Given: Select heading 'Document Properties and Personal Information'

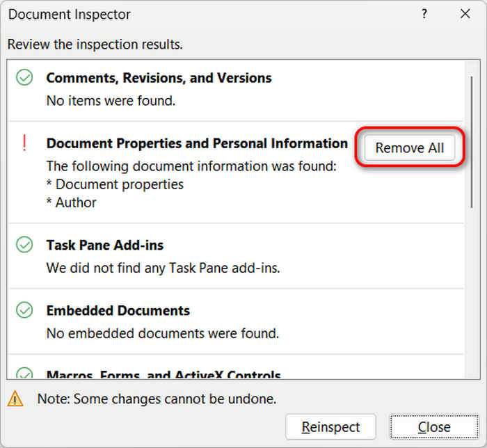Looking at the screenshot, I should tap(197, 143).
